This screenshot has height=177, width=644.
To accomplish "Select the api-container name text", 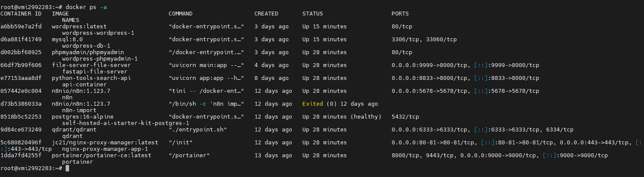I will (84, 85).
